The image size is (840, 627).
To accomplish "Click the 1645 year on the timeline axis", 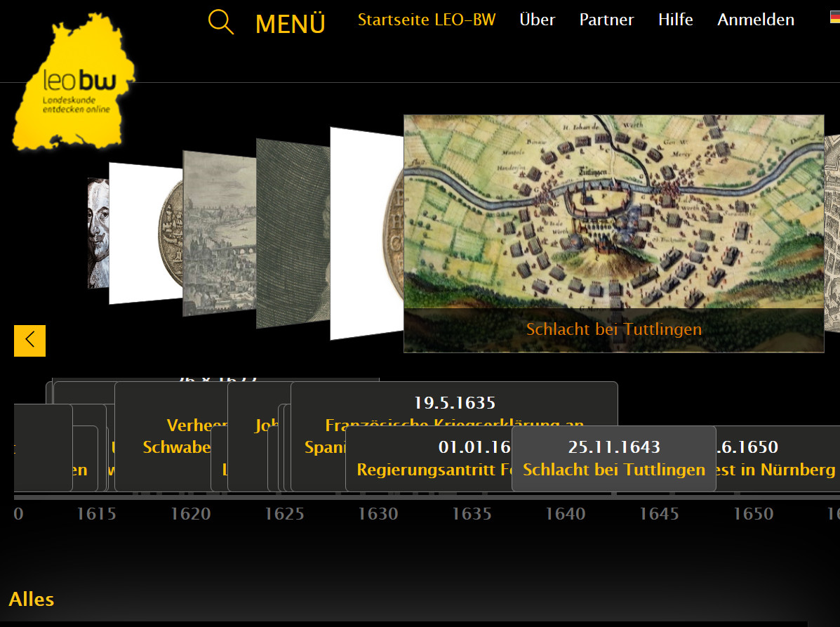I will point(659,514).
